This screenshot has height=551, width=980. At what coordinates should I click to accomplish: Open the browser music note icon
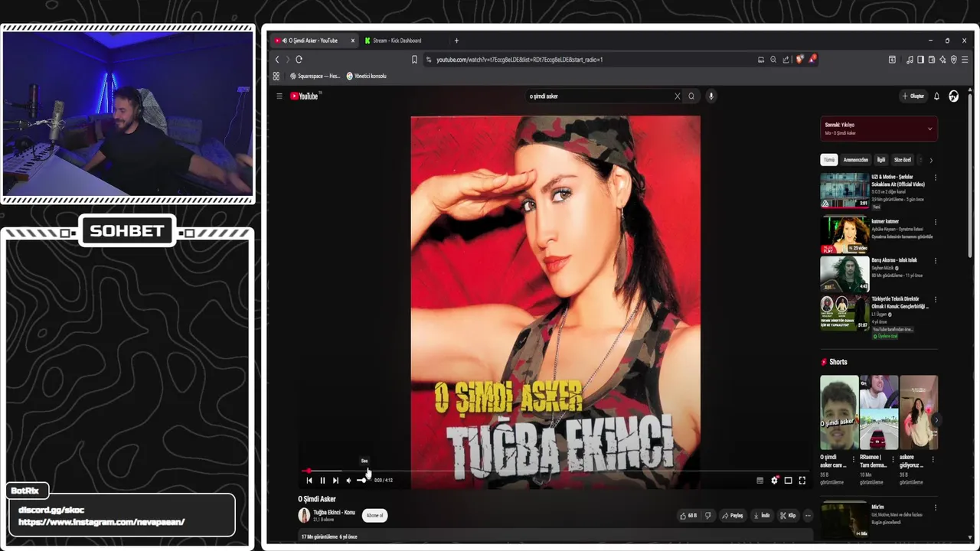909,60
